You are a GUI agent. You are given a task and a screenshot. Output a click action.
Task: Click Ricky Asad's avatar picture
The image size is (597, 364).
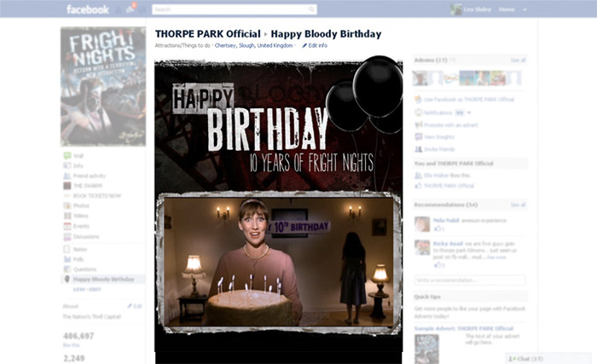coord(422,247)
